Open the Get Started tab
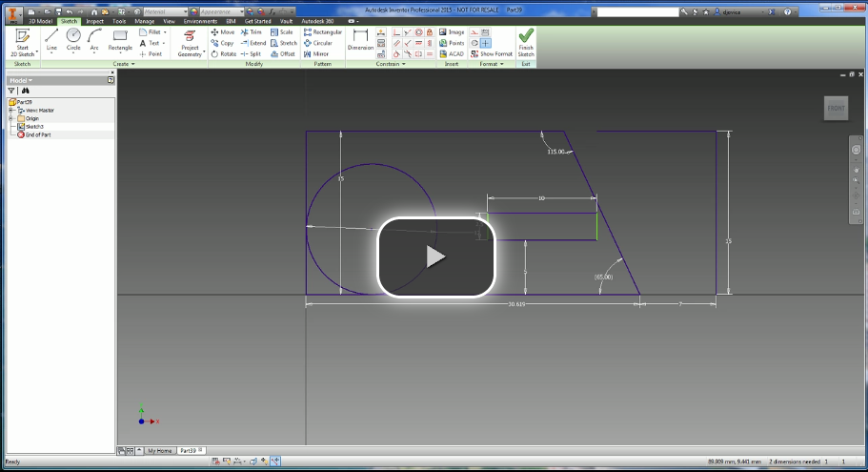The image size is (868, 472). point(257,21)
